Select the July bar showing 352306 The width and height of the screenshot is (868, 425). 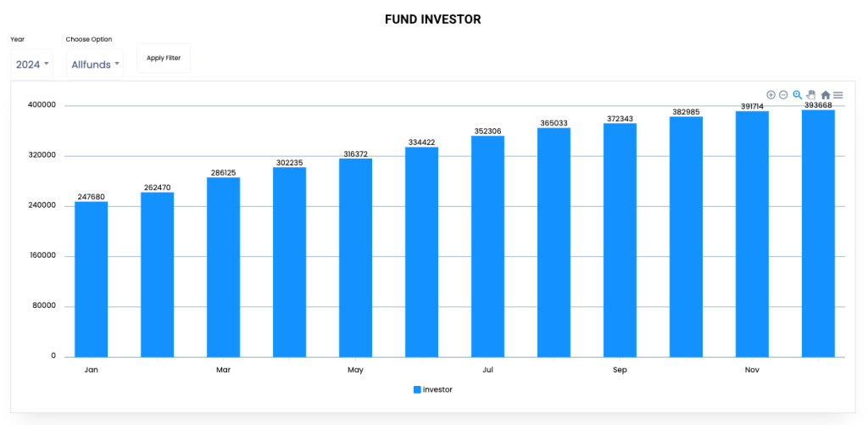pyautogui.click(x=487, y=246)
